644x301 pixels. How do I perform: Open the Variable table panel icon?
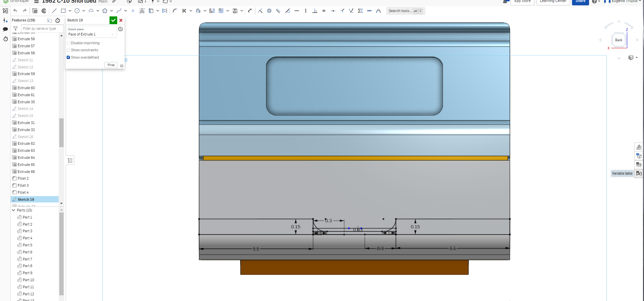tap(639, 173)
